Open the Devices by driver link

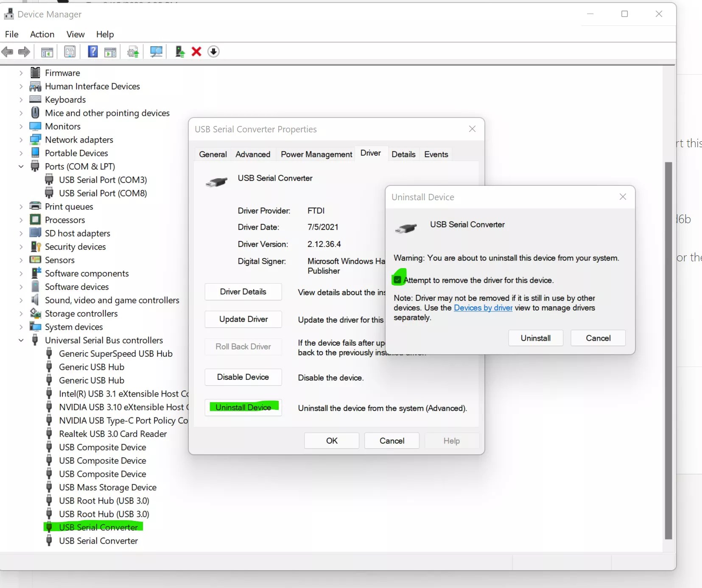[x=483, y=308]
